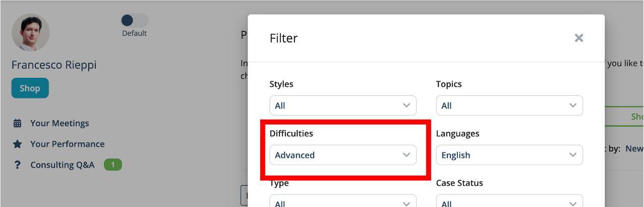
Task: Click the calendar icon beside Your Meetings
Action: (x=17, y=123)
